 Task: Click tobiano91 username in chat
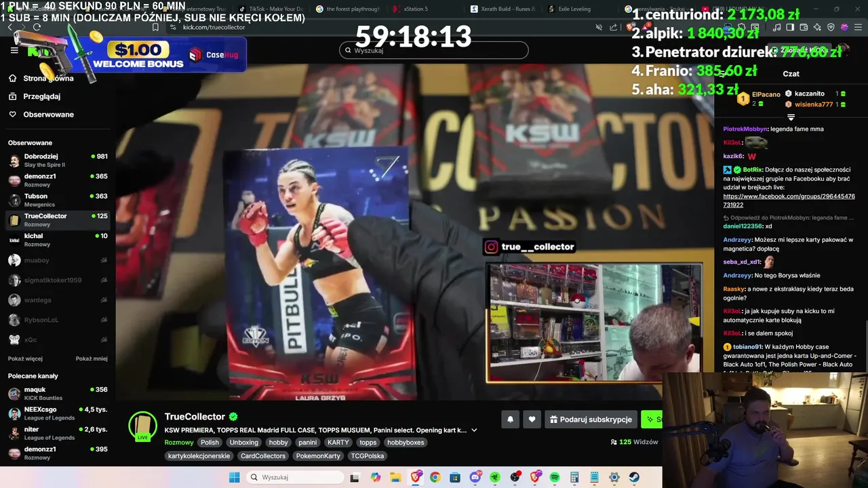coord(747,347)
